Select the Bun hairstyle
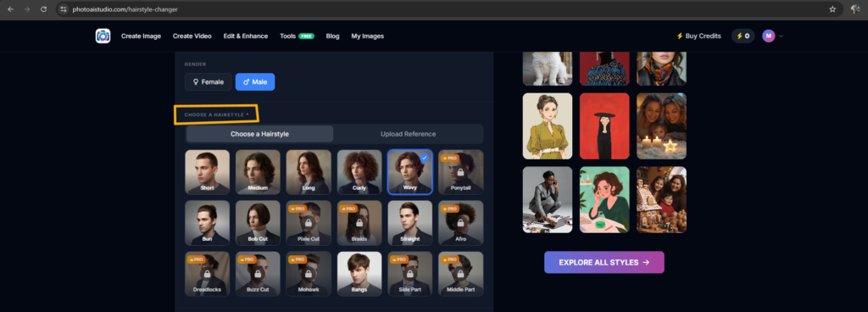The width and height of the screenshot is (868, 312). [x=207, y=223]
